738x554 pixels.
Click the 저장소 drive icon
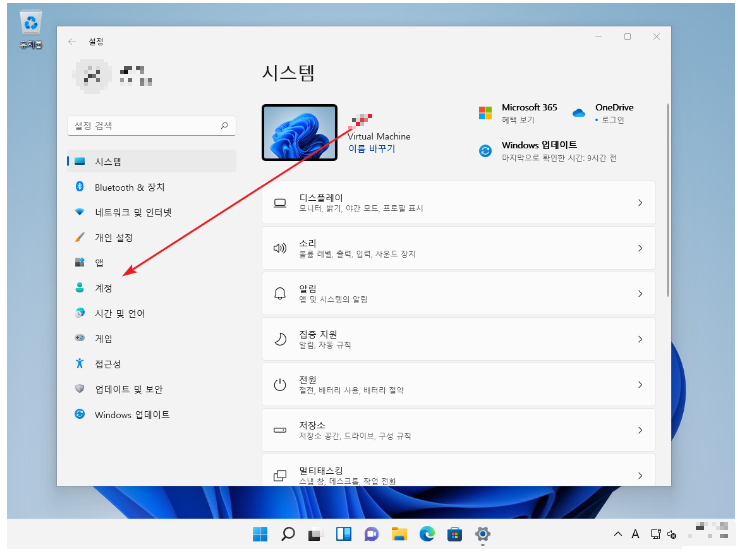point(280,430)
